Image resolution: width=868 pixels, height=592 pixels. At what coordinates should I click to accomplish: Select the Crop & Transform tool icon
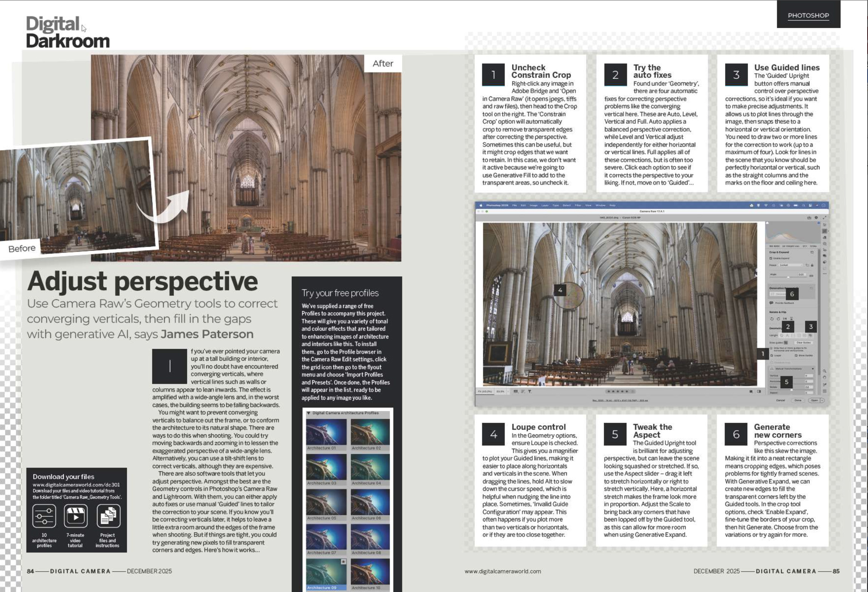point(825,231)
